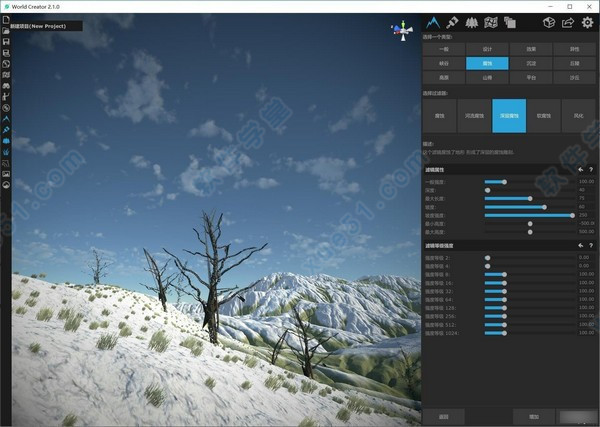
Task: Open the trees vegetation panel icon
Action: point(472,21)
